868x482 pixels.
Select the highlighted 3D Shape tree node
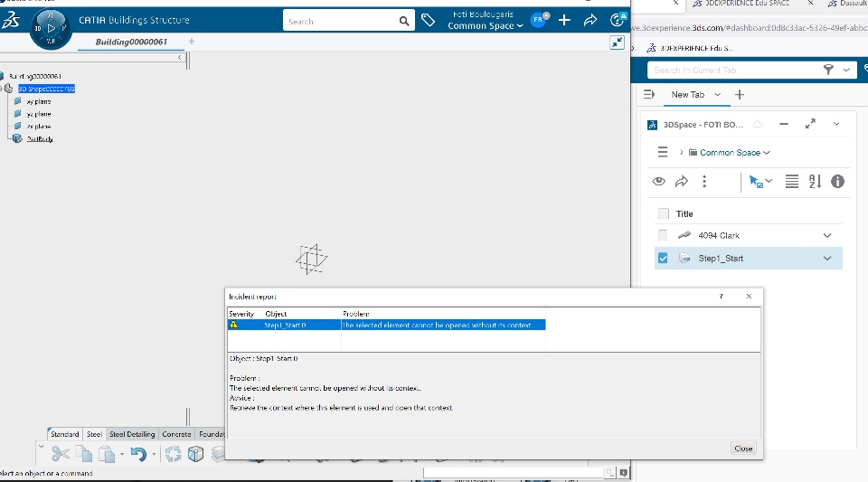(x=46, y=89)
